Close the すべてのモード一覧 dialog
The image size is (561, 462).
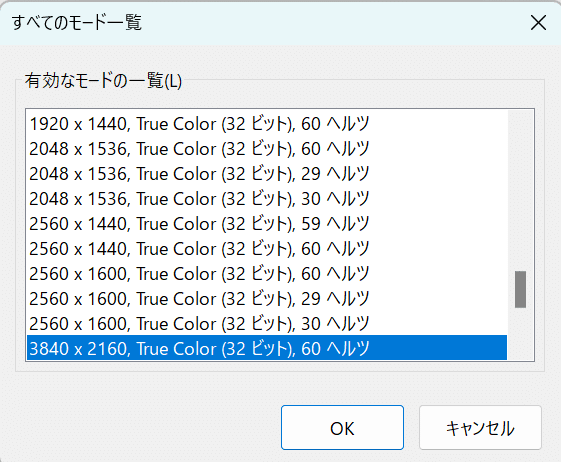pos(538,23)
